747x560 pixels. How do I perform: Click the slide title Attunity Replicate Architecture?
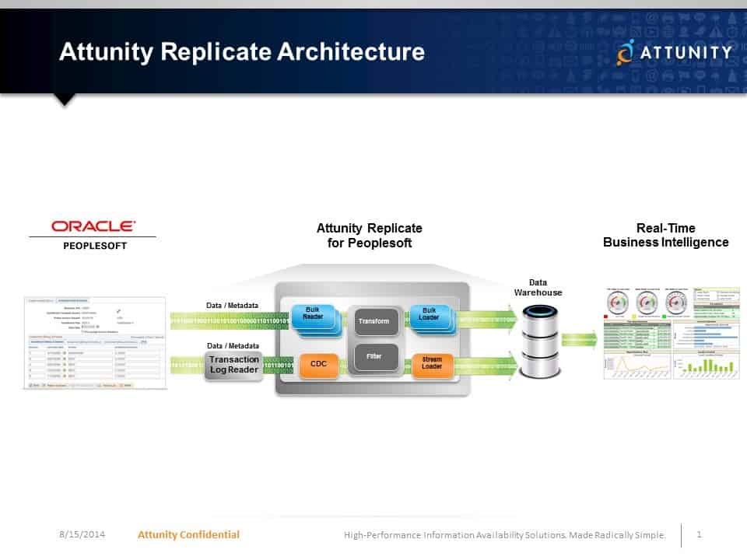[242, 51]
